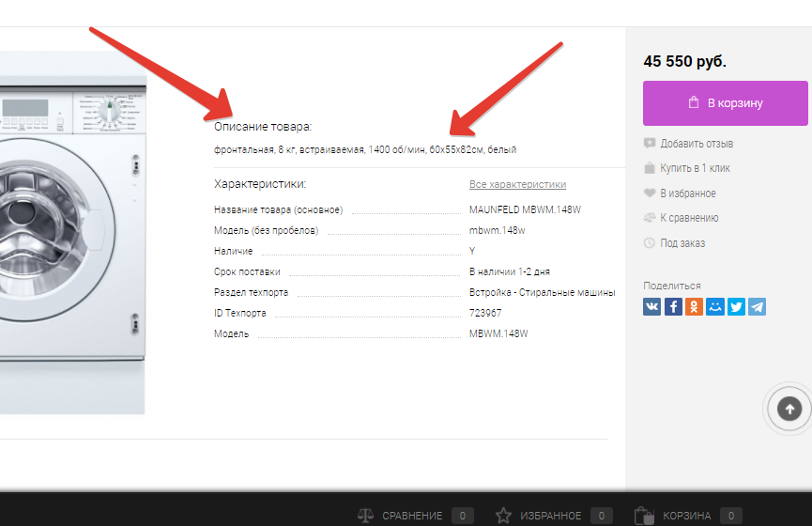The width and height of the screenshot is (812, 526).
Task: Add product К сравнению
Action: (689, 218)
